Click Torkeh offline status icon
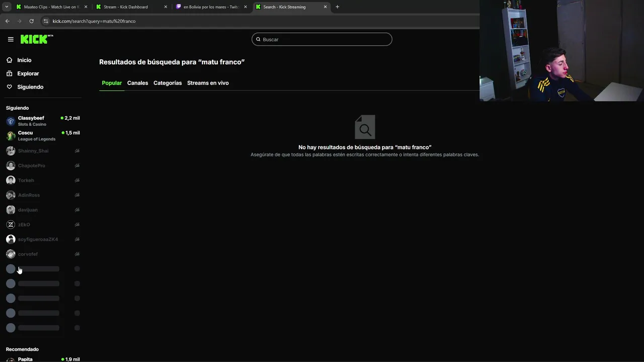 (77, 180)
